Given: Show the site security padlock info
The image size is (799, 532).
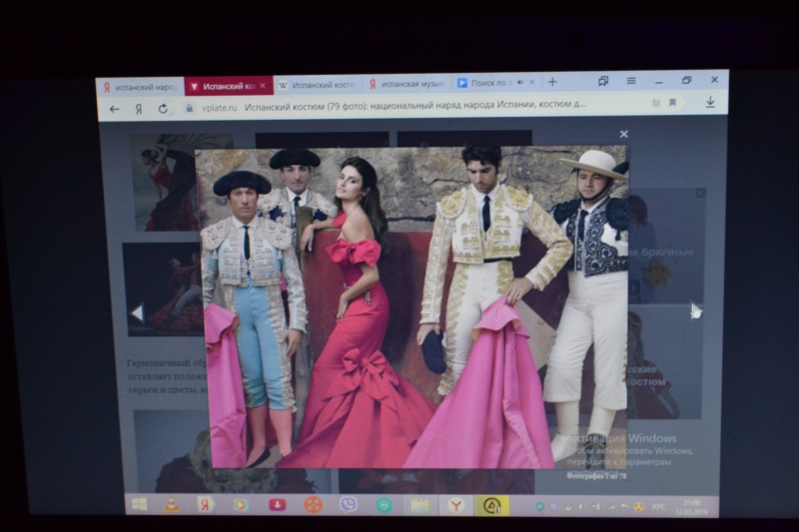Looking at the screenshot, I should pyautogui.click(x=189, y=109).
